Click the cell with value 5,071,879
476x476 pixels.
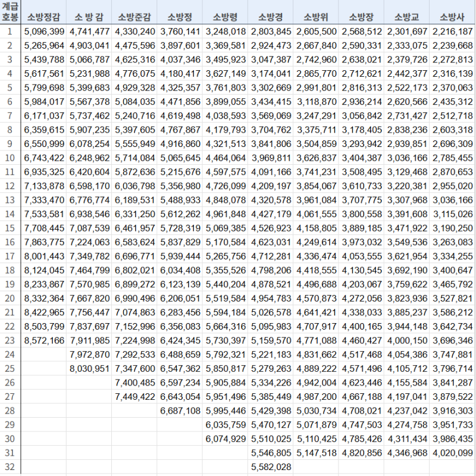316,424
